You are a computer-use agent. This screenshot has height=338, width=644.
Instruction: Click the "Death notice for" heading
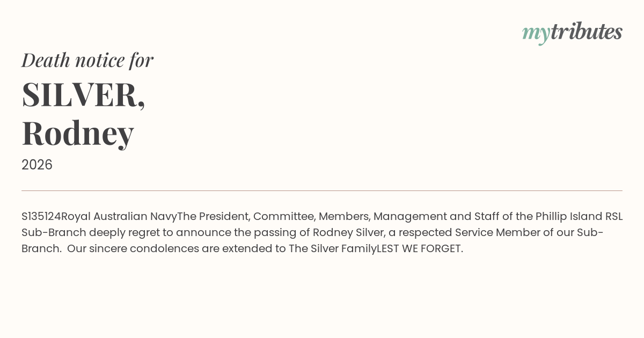pos(87,60)
